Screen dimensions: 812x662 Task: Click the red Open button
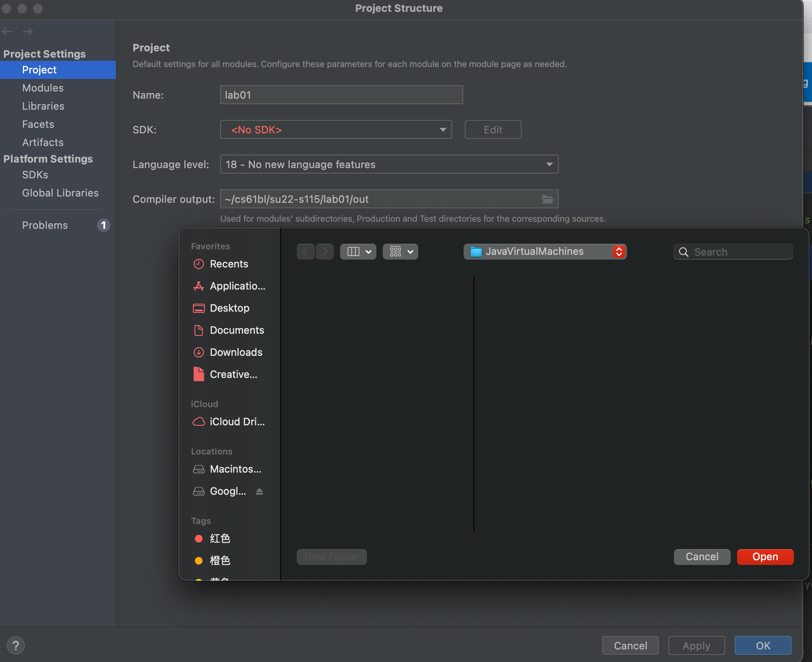click(765, 557)
